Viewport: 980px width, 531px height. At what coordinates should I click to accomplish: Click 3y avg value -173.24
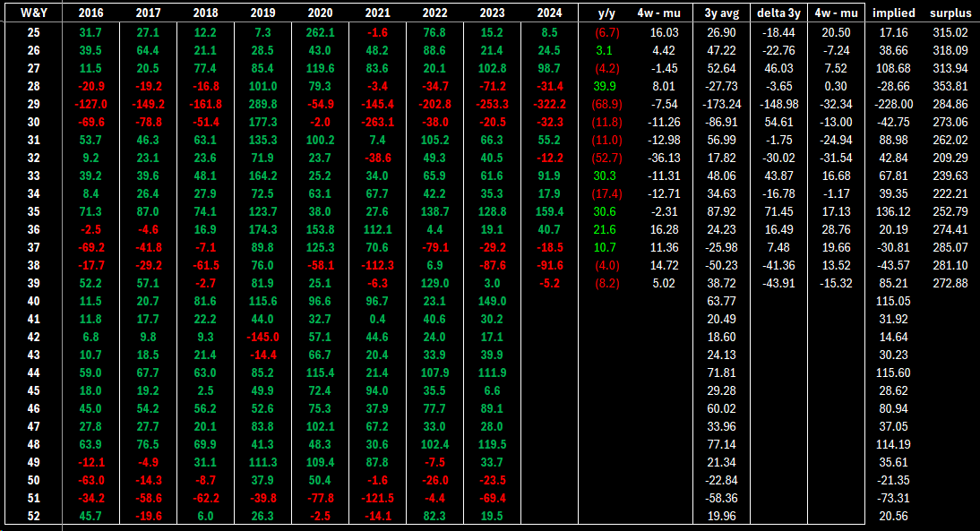(x=721, y=105)
